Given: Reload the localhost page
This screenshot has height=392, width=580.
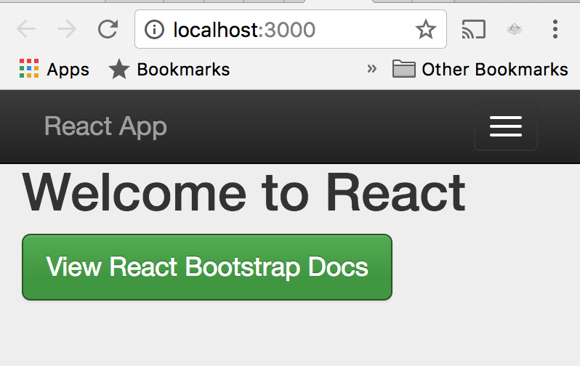Looking at the screenshot, I should pos(108,29).
